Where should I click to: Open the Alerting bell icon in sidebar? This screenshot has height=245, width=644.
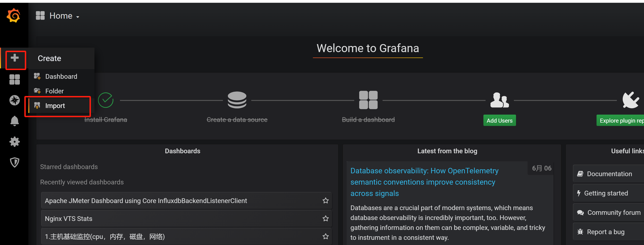point(14,121)
